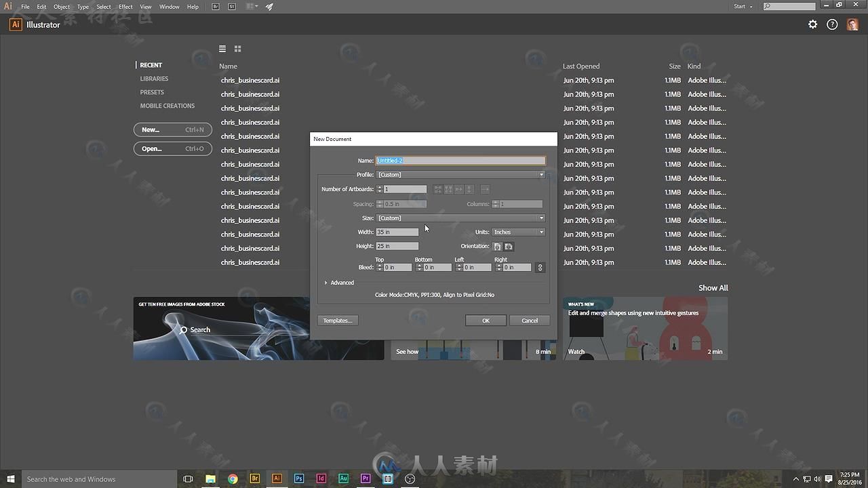
Task: Click Cancel in New Document dialog
Action: click(530, 321)
